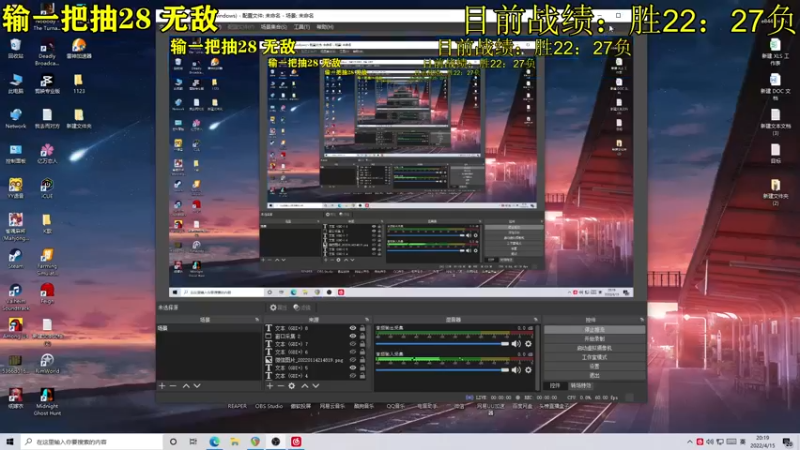Select the RimWorld desktop shortcut

pos(47,363)
